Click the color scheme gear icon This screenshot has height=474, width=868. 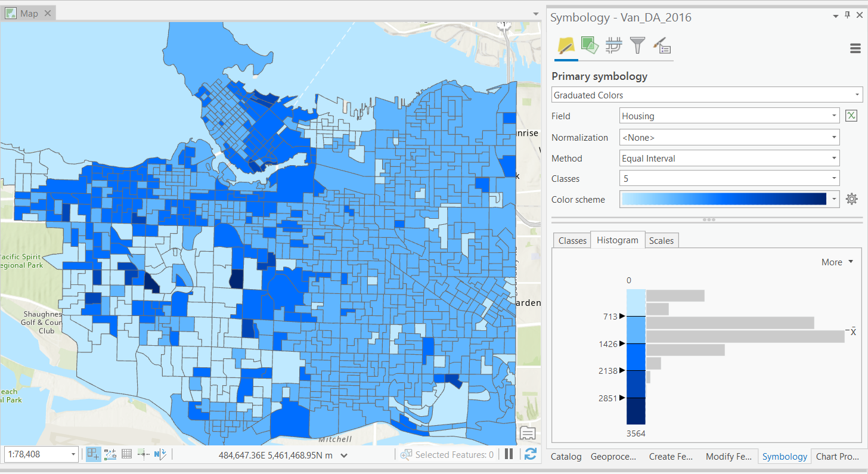pos(851,199)
